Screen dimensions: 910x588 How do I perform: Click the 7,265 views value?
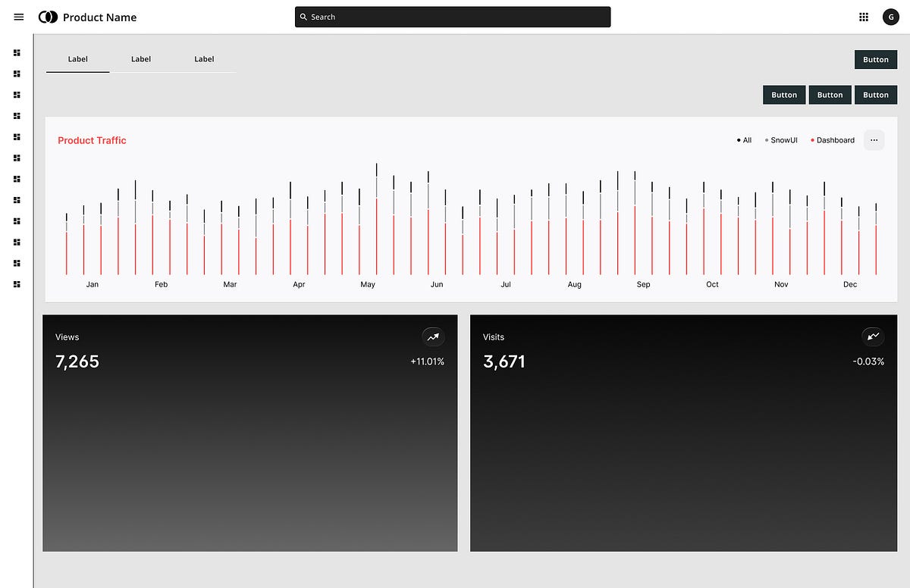[x=77, y=361]
